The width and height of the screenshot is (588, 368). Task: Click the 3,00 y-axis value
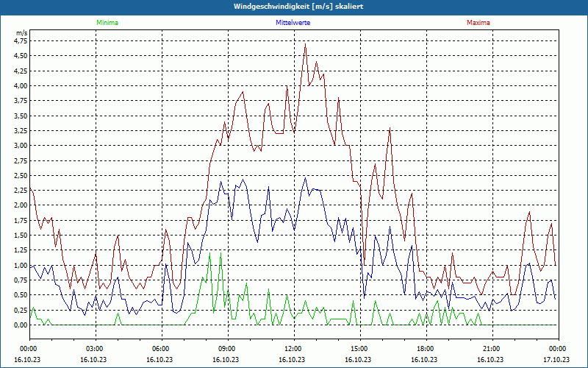pos(21,146)
